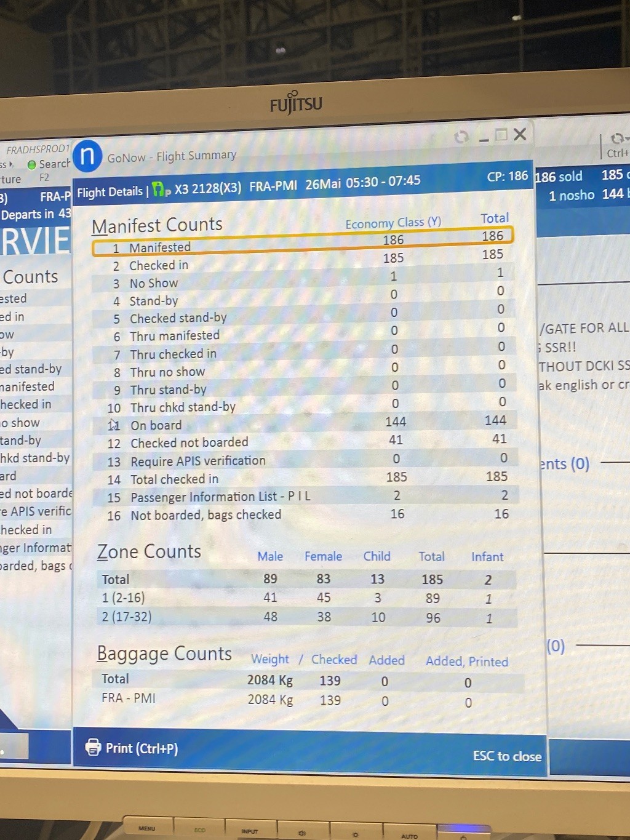Screen dimensions: 630x840
Task: Click the printer icon in bottom bar
Action: (93, 747)
